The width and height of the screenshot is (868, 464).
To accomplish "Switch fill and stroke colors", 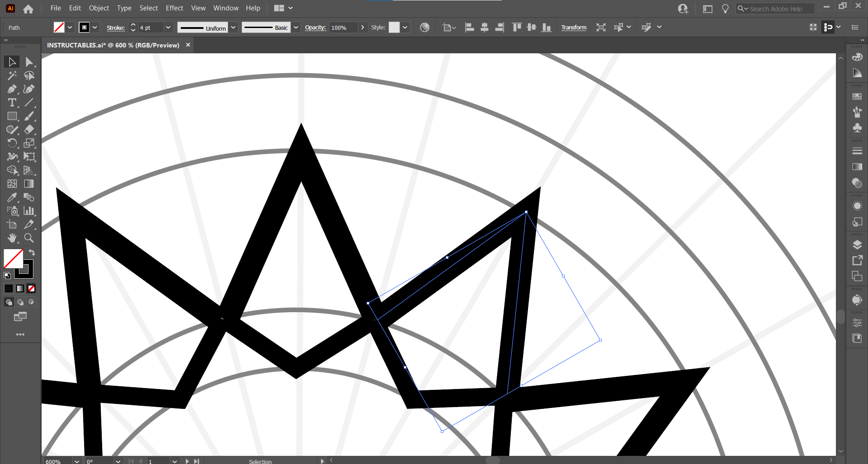I will 32,252.
